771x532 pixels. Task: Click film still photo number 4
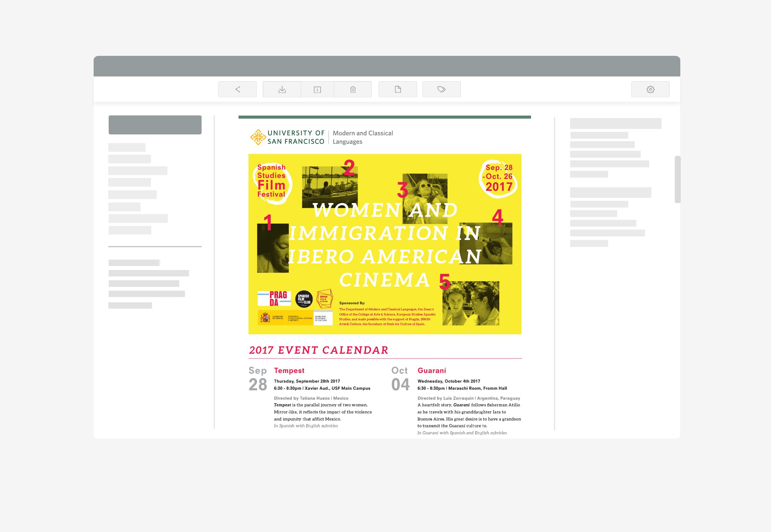[x=486, y=243]
